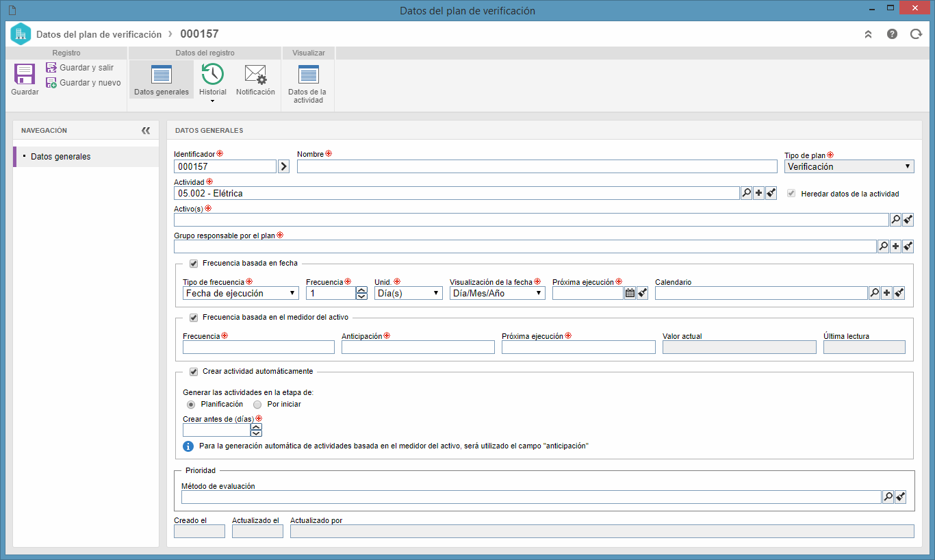Viewport: 935px width, 560px height.
Task: Click Crear antes de (días) field
Action: click(216, 430)
